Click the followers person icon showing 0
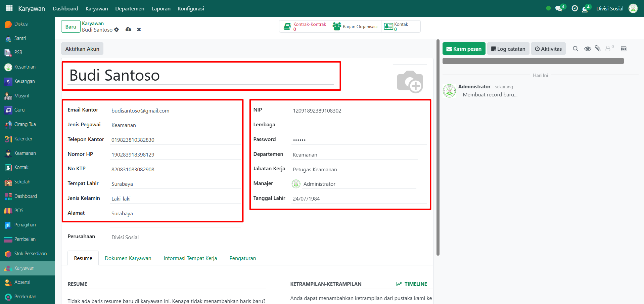The width and height of the screenshot is (644, 304). coord(608,49)
